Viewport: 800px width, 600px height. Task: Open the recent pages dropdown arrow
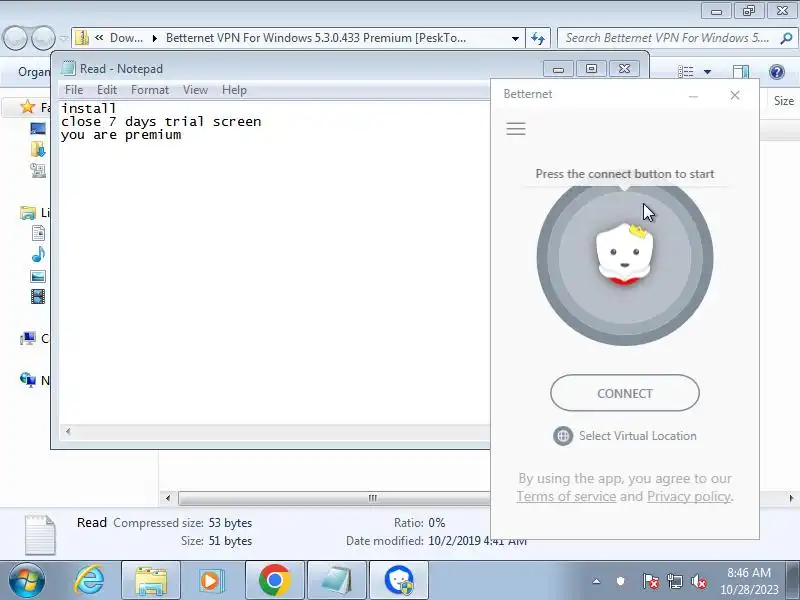point(63,38)
